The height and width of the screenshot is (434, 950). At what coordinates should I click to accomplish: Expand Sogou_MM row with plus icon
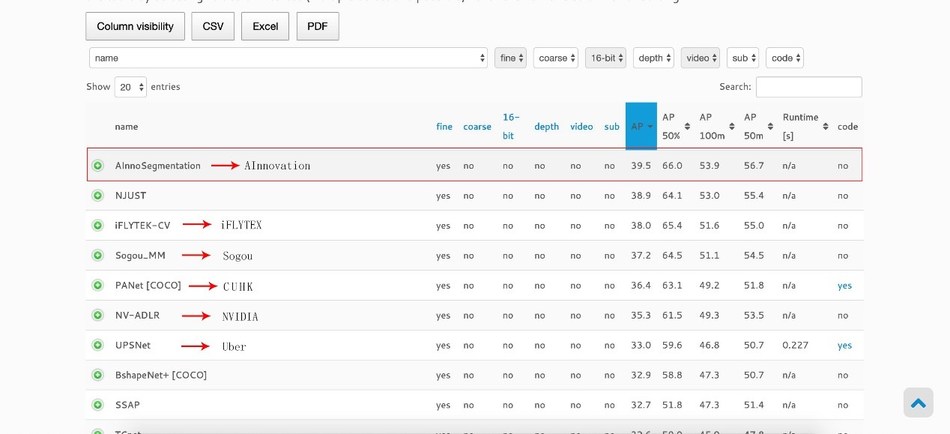click(98, 256)
